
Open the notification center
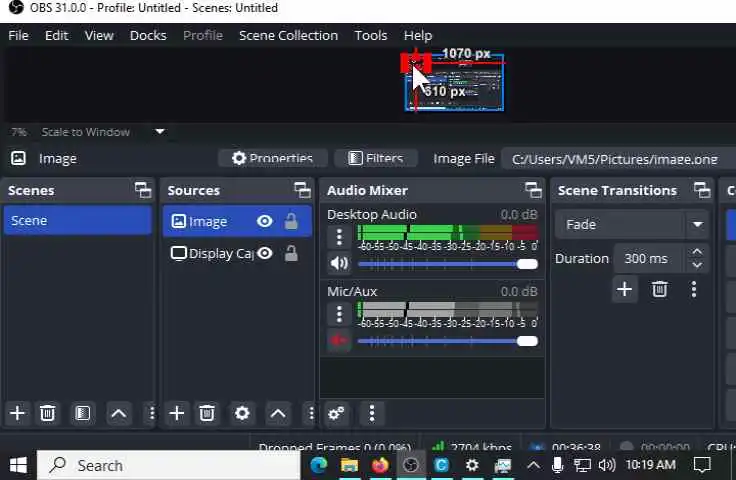click(702, 465)
